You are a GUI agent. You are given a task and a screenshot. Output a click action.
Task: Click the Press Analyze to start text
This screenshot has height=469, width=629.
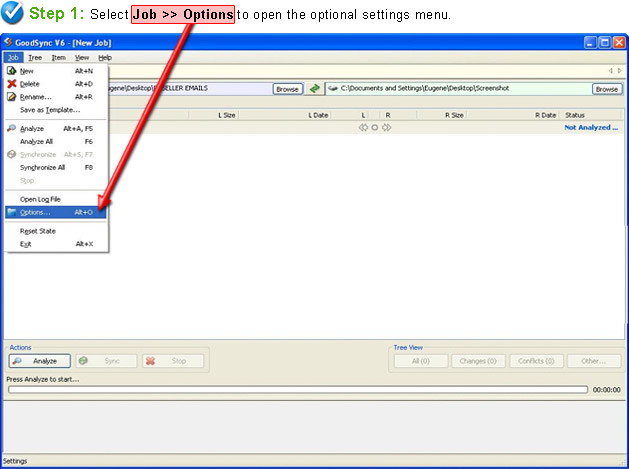coord(43,379)
